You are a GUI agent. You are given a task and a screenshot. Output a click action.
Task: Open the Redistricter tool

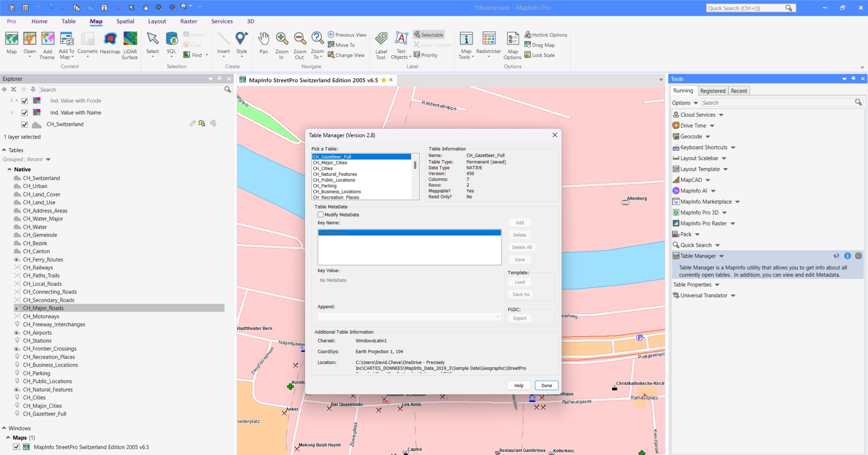(x=489, y=43)
